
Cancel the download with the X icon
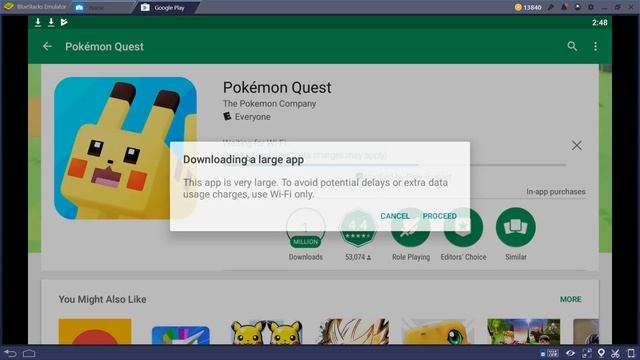[576, 145]
